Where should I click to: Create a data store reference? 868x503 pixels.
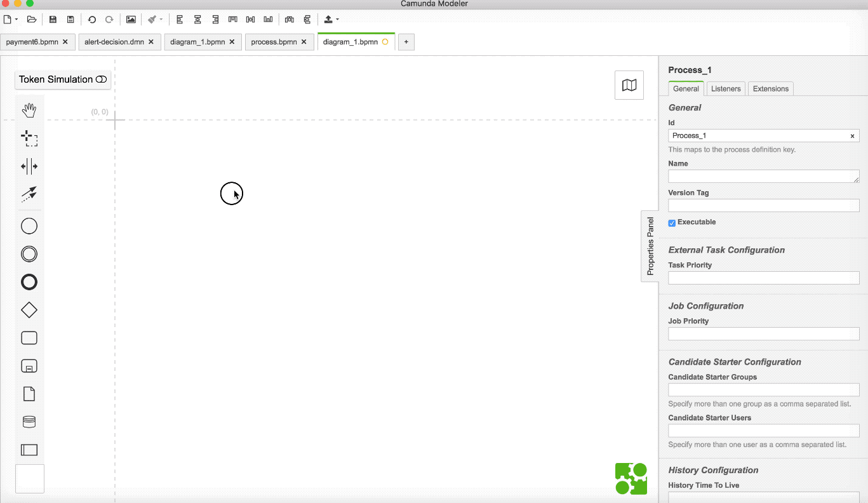29,422
